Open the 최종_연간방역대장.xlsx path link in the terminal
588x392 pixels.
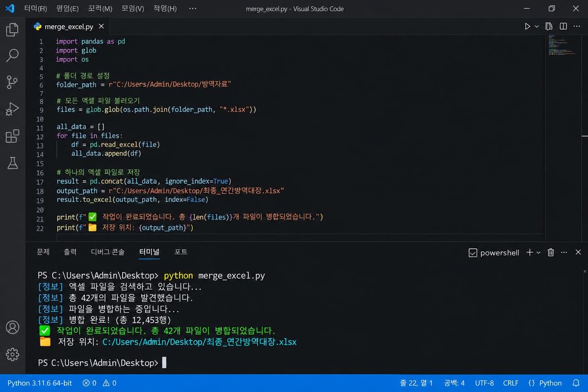coord(199,342)
